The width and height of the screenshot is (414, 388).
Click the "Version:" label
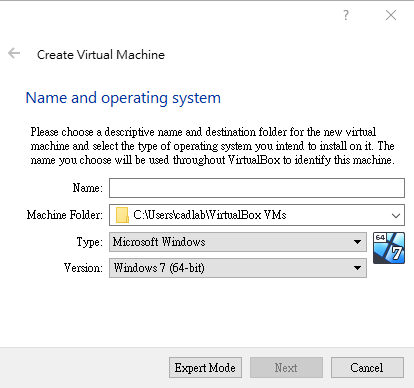pos(83,268)
